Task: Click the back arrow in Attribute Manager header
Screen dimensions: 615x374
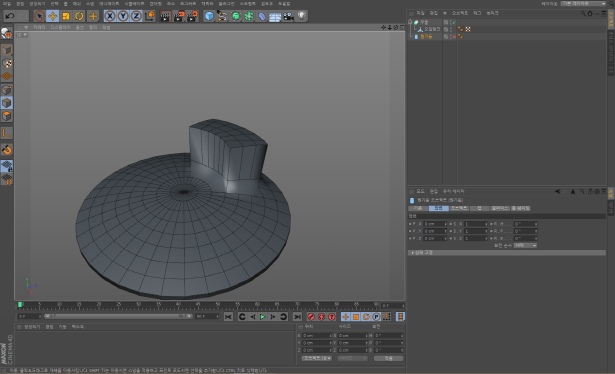Action: click(557, 191)
